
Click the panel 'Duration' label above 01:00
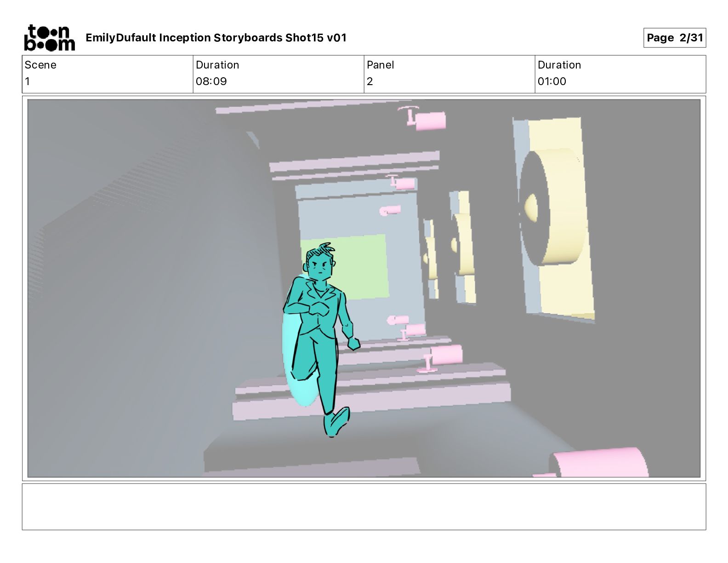559,65
